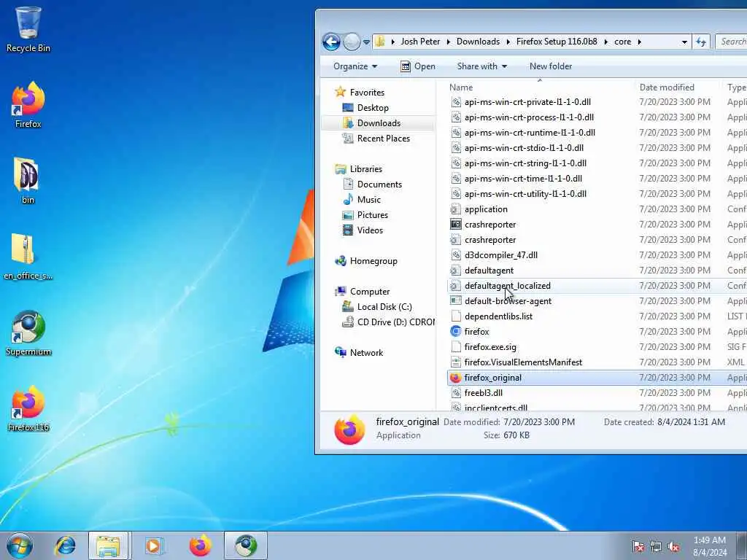Select the firefox_original file icon
The height and width of the screenshot is (560, 747).
456,378
